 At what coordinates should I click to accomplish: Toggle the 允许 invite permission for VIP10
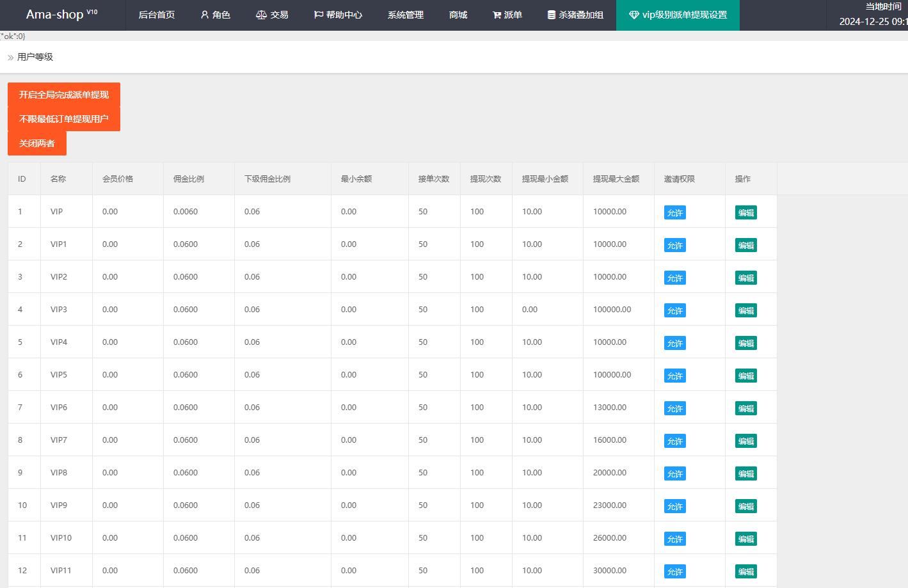point(675,539)
